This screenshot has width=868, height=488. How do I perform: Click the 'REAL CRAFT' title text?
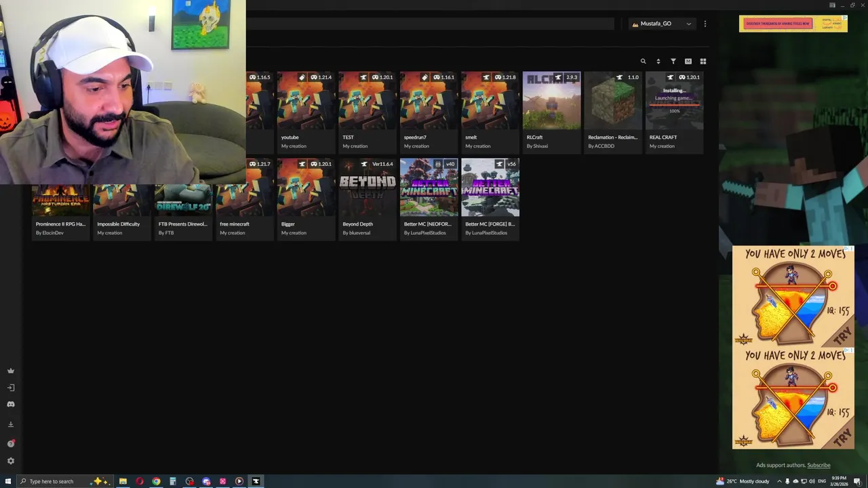click(x=663, y=137)
